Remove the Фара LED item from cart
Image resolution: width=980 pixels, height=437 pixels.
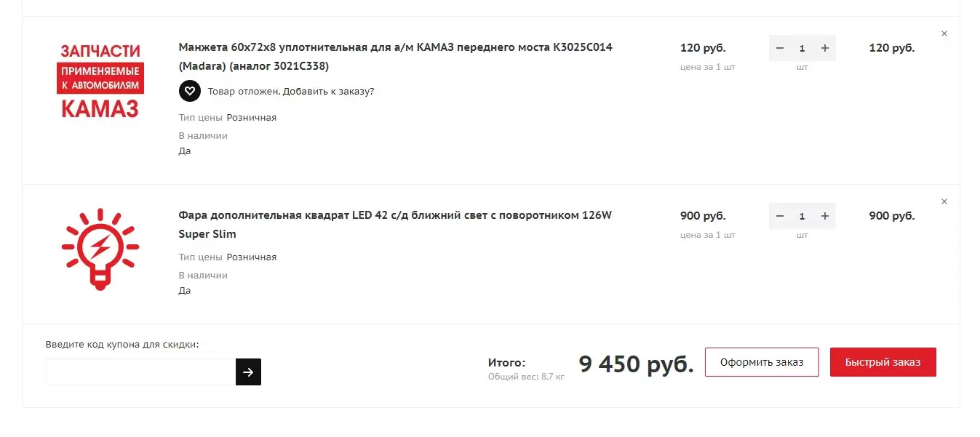[944, 201]
